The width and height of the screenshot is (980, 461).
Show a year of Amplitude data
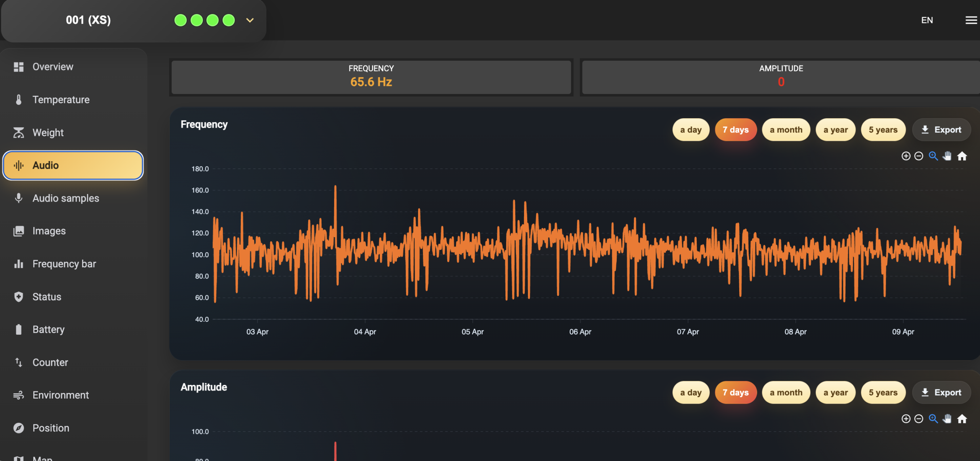point(835,393)
